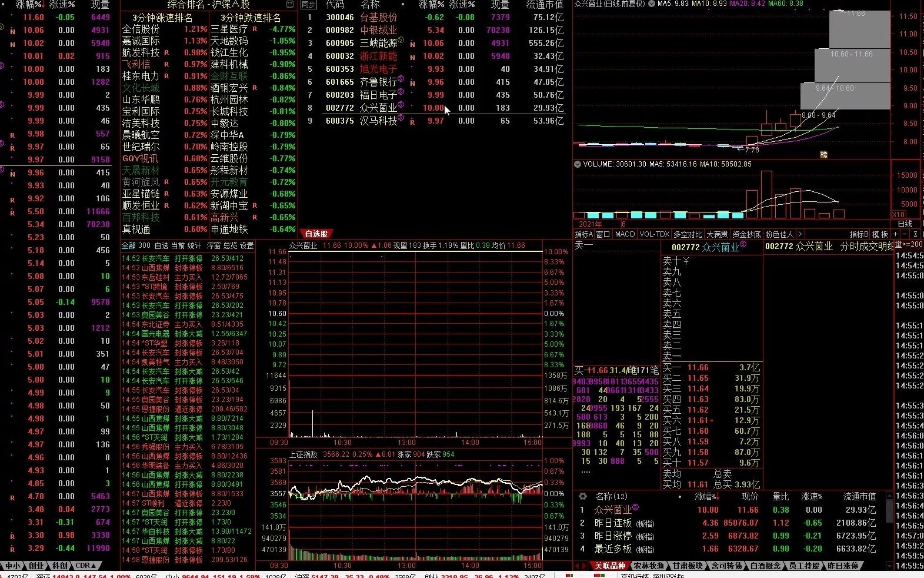Screen dimensions: 924x578
Task: Select the 全部 alert filter
Action: click(x=128, y=245)
